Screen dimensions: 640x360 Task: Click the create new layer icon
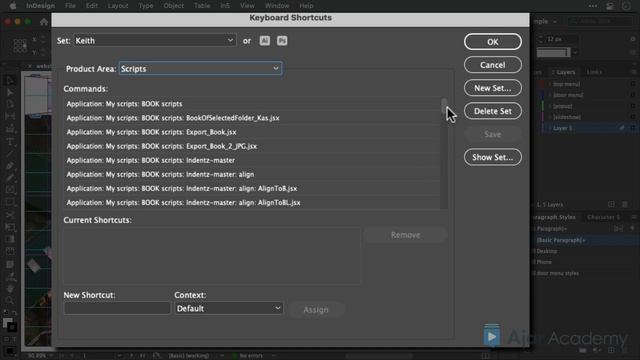coord(611,204)
